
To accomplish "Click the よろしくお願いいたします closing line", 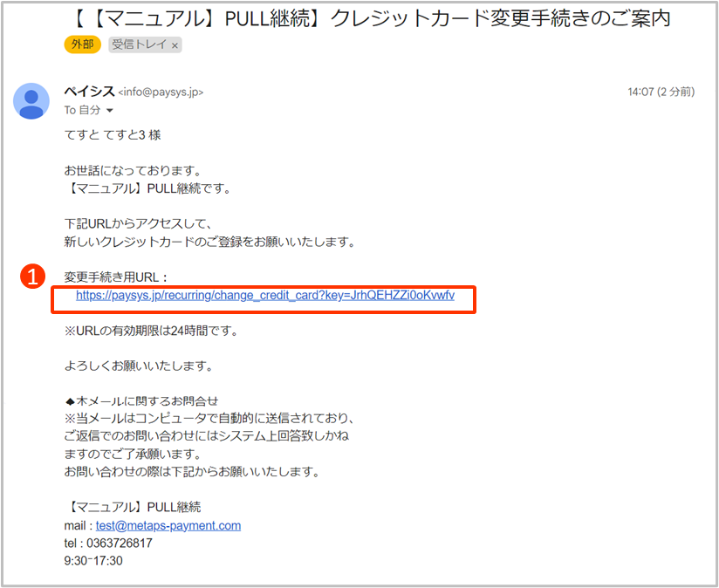I will click(x=139, y=366).
